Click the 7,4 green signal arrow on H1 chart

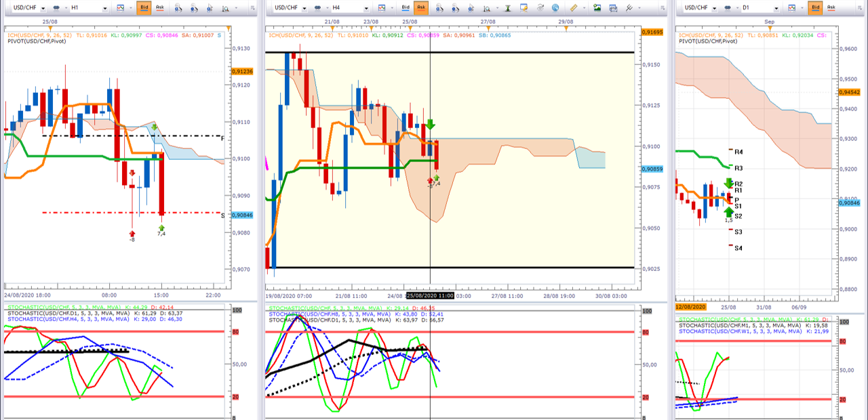(161, 228)
